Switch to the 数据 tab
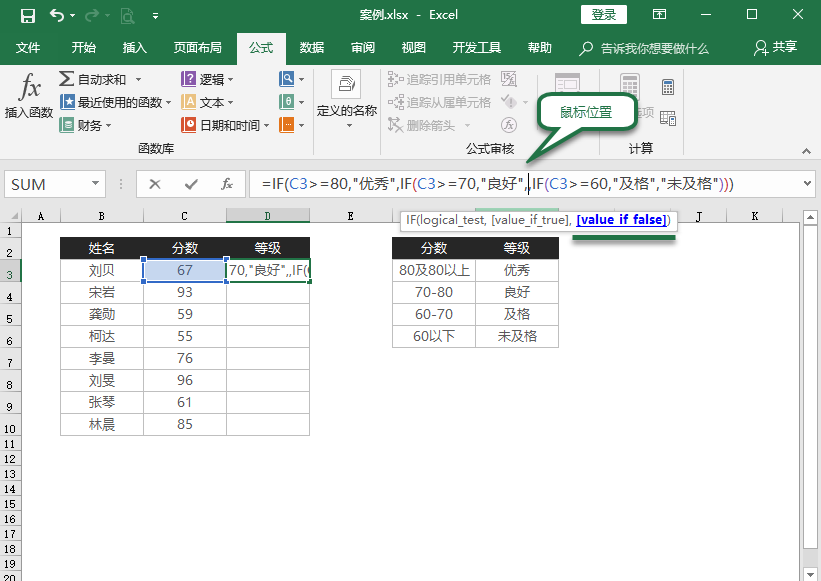The image size is (821, 581). (312, 48)
